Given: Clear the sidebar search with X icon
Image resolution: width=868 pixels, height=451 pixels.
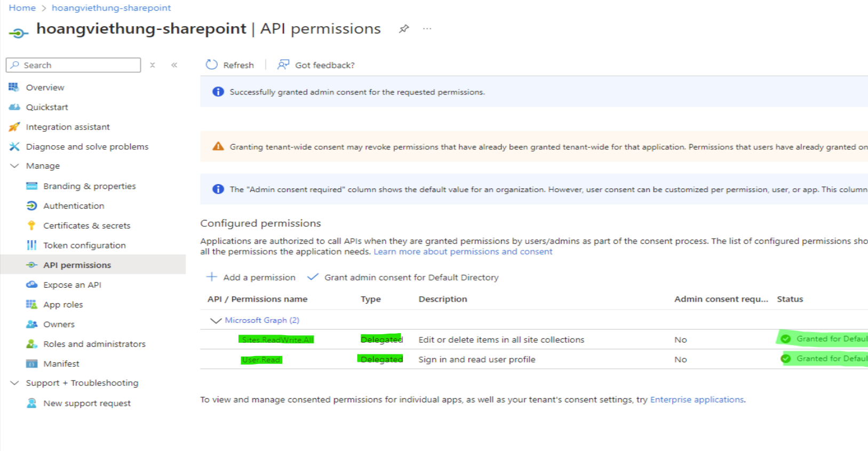Looking at the screenshot, I should point(153,65).
